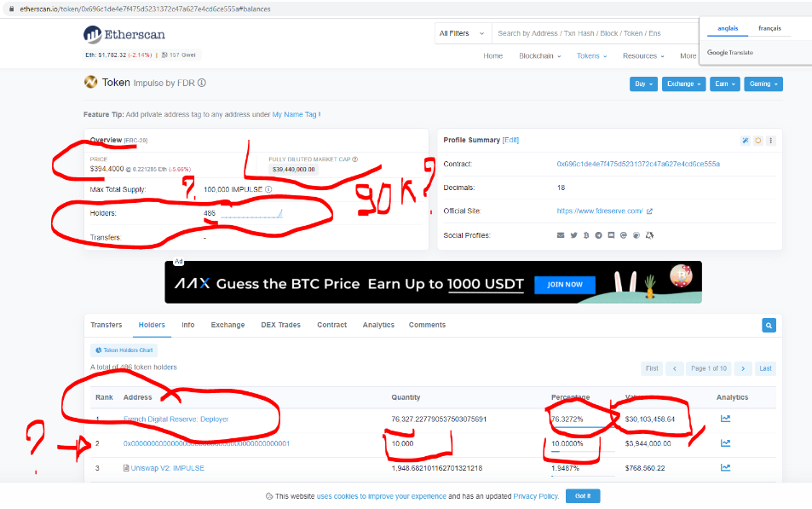Screen dimensions: 812x509
Task: Go to next holders page arrow
Action: click(743, 368)
